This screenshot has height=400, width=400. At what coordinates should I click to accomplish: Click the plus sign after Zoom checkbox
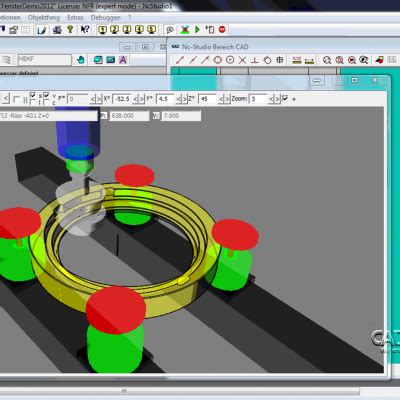click(x=294, y=99)
